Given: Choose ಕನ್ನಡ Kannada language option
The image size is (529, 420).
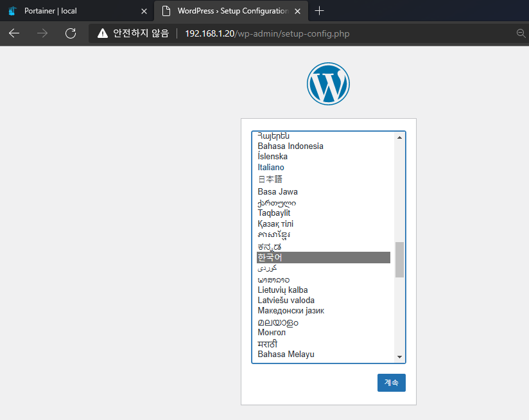Looking at the screenshot, I should click(324, 246).
